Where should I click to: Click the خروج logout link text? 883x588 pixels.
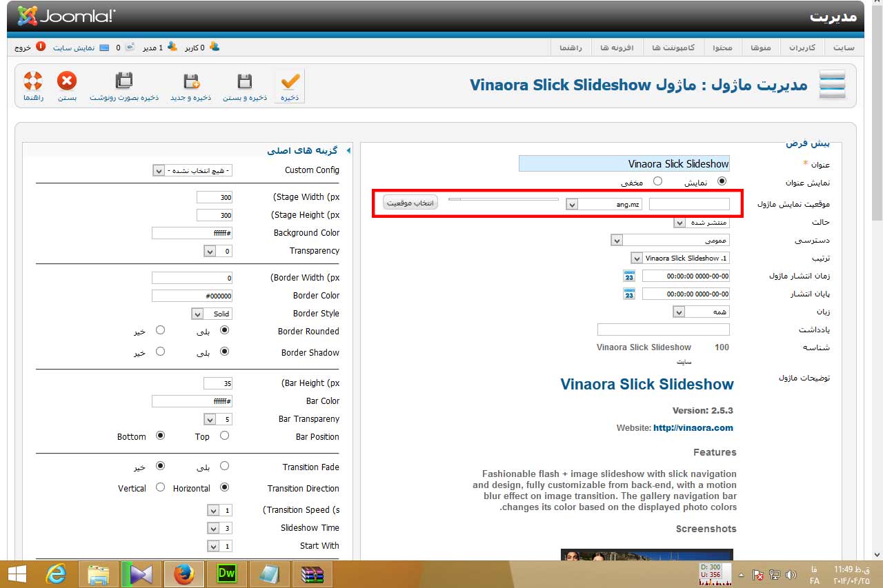click(23, 48)
